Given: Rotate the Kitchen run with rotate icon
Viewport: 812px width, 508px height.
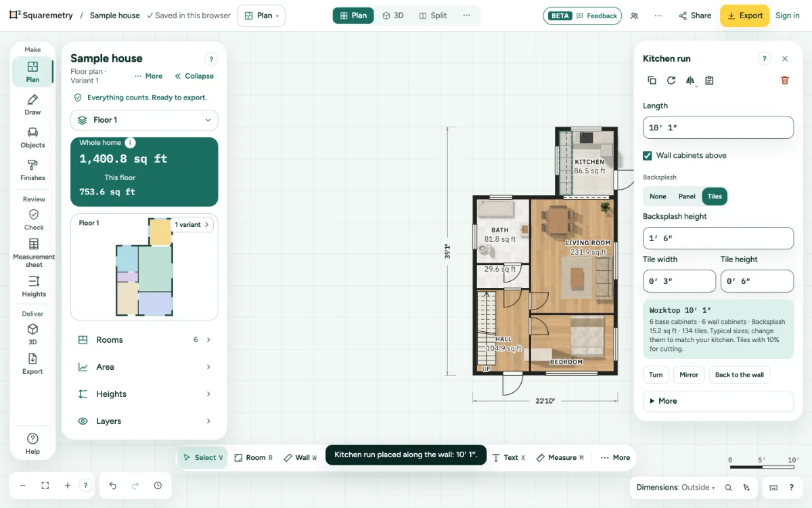Looking at the screenshot, I should [x=671, y=80].
